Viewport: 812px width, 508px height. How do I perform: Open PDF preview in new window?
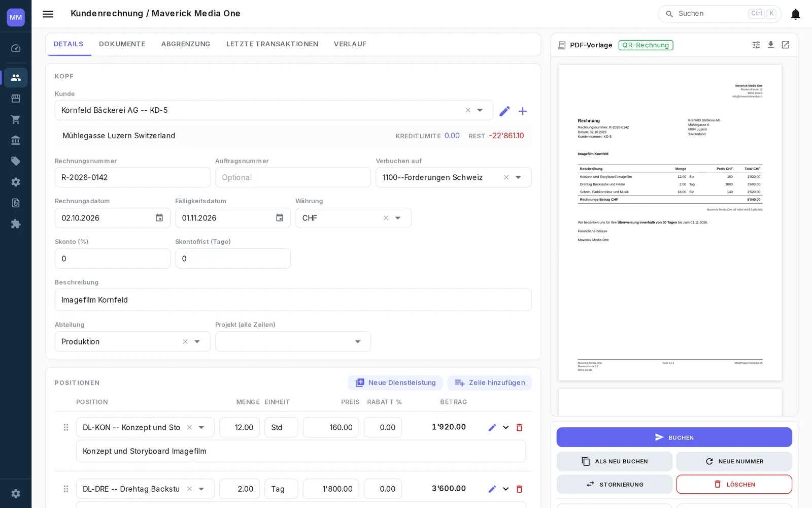tap(786, 45)
